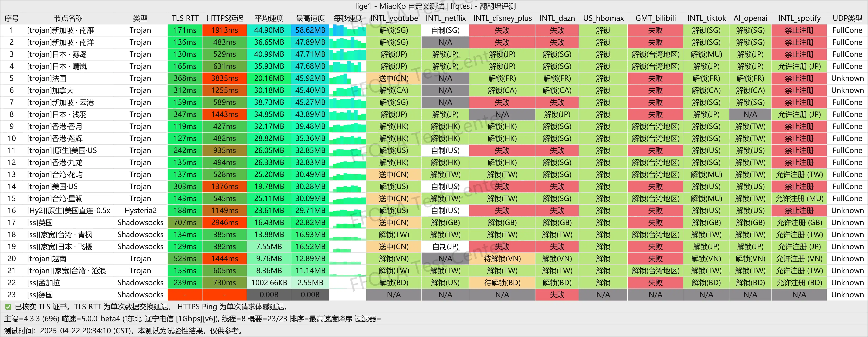Click the UDP类型 column header

(847, 18)
